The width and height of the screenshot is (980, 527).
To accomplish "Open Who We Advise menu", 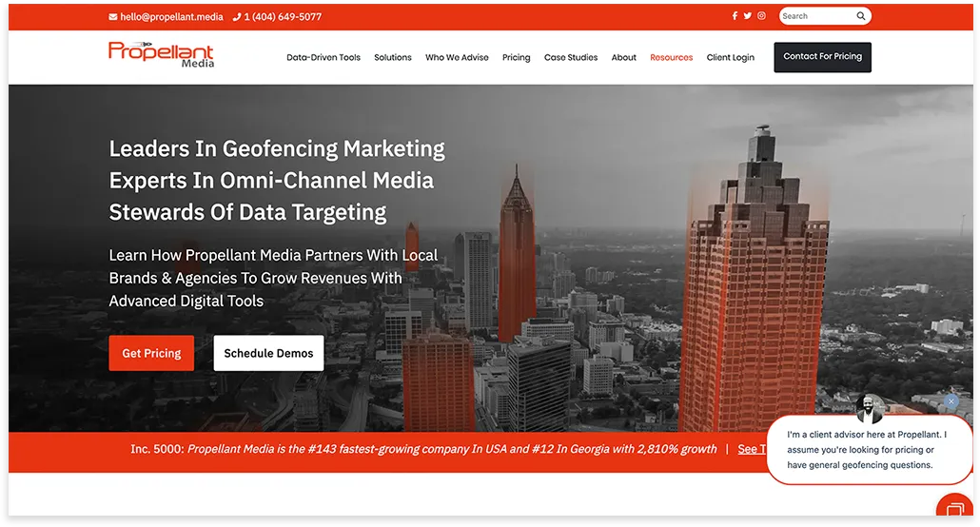I will 457,57.
